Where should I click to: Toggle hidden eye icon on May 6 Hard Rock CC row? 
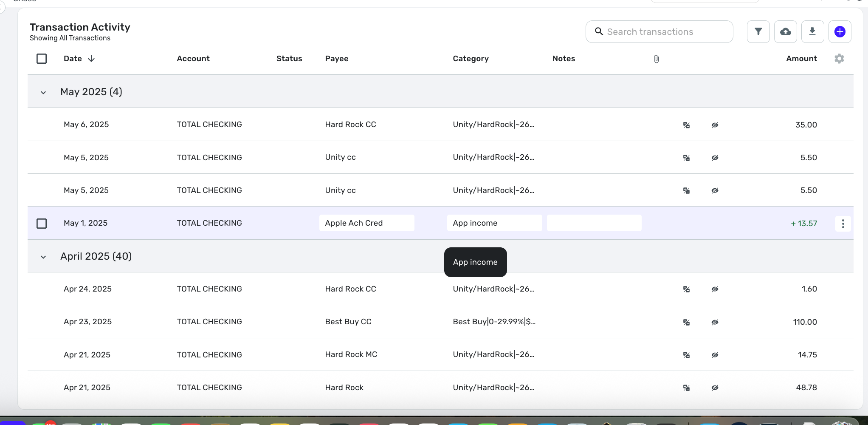coord(715,125)
